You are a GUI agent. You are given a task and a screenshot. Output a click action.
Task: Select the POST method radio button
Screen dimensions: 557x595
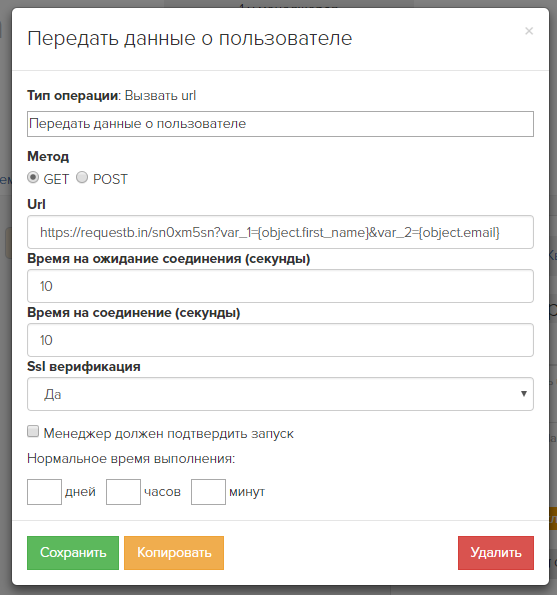[82, 177]
